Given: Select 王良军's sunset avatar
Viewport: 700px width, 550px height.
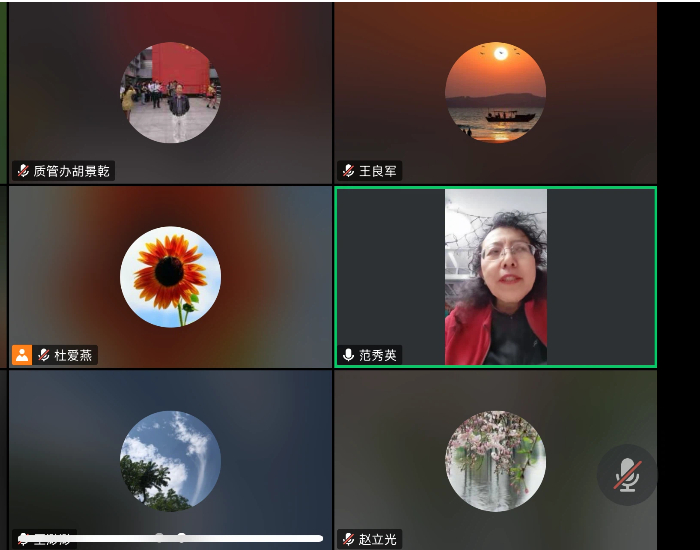Looking at the screenshot, I should click(x=495, y=92).
